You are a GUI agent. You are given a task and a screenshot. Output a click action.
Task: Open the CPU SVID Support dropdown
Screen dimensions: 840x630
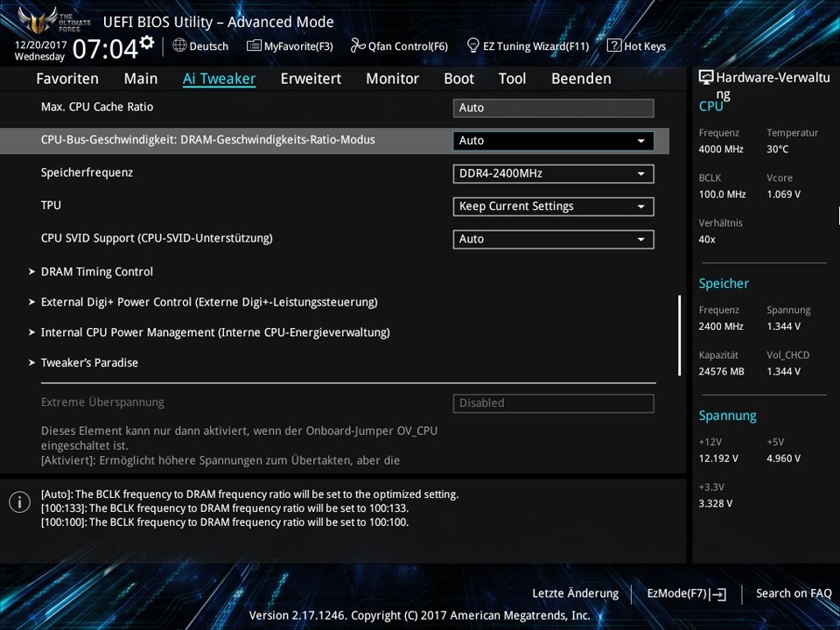(553, 239)
